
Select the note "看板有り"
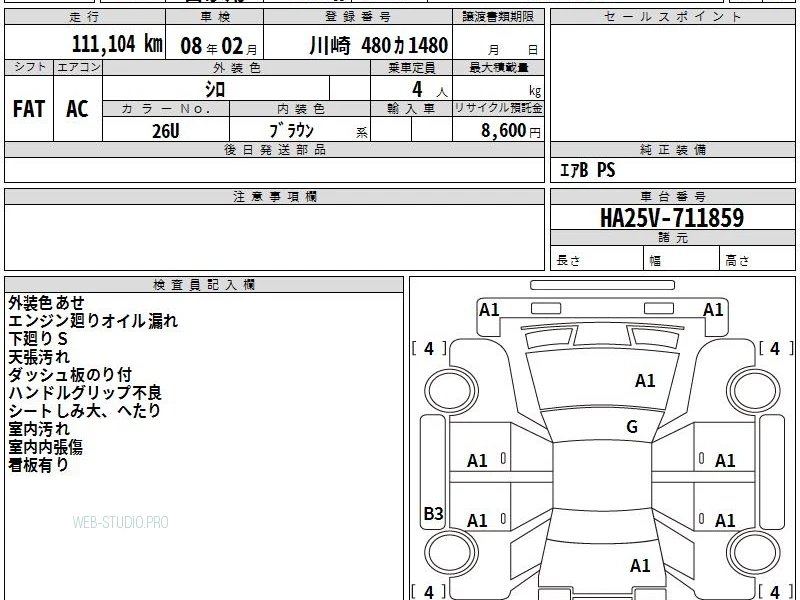(38, 465)
